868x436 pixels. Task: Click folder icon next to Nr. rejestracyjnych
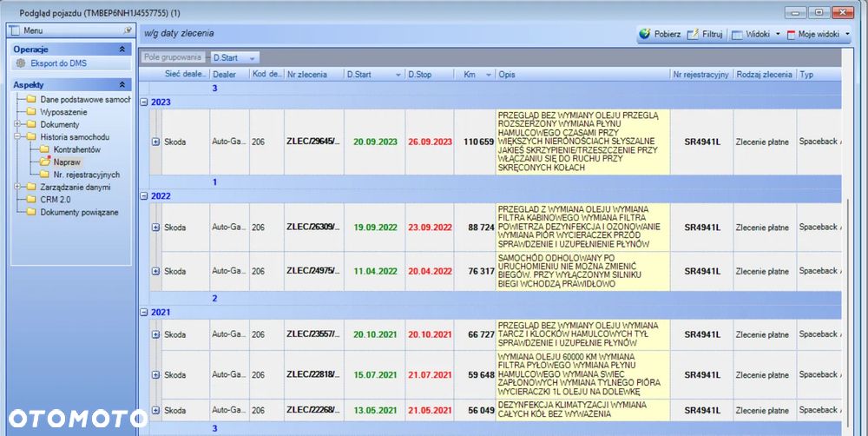[44, 175]
